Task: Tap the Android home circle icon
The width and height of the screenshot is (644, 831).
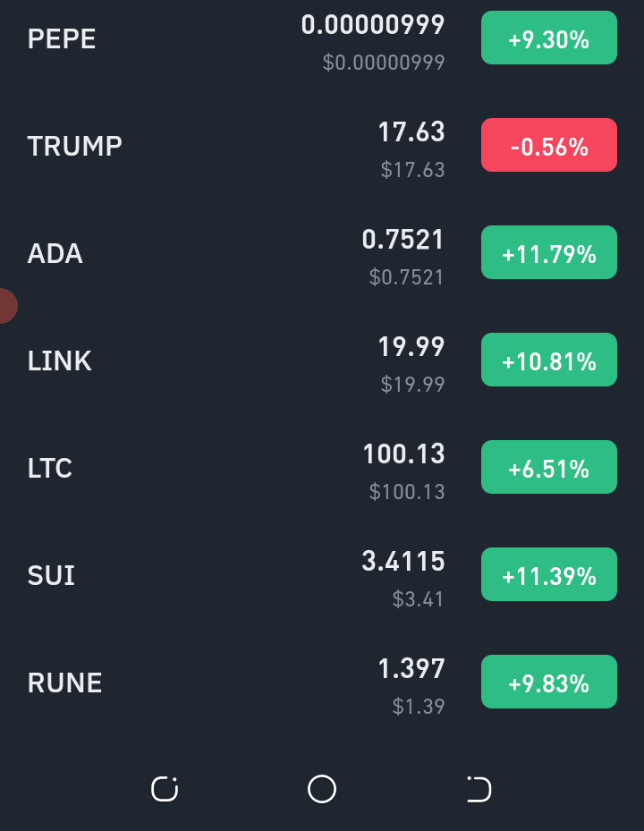Action: pos(322,789)
